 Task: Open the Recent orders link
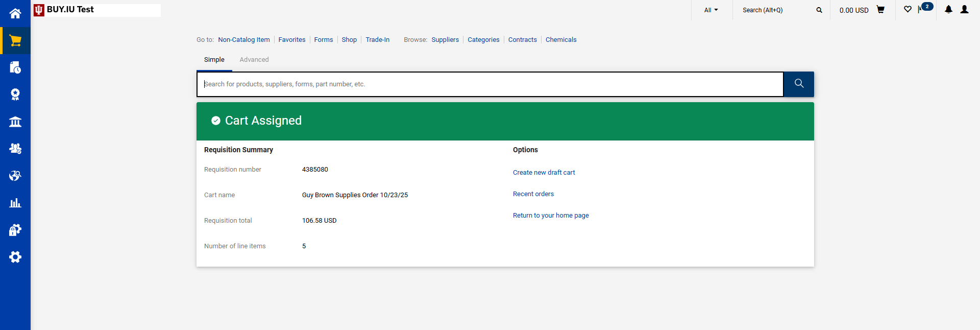coord(533,194)
